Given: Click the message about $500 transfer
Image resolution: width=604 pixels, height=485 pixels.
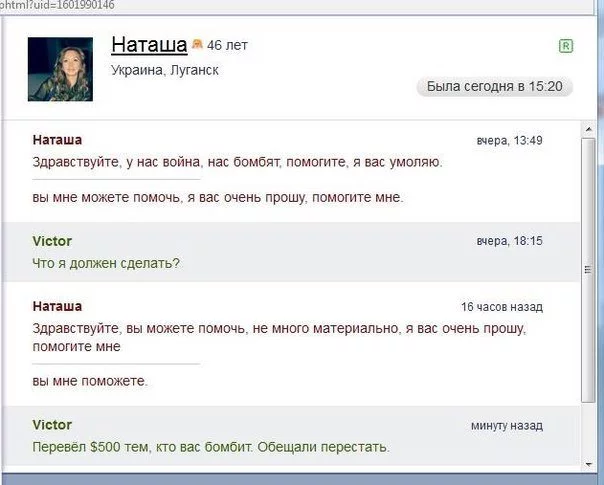Looking at the screenshot, I should (x=211, y=447).
